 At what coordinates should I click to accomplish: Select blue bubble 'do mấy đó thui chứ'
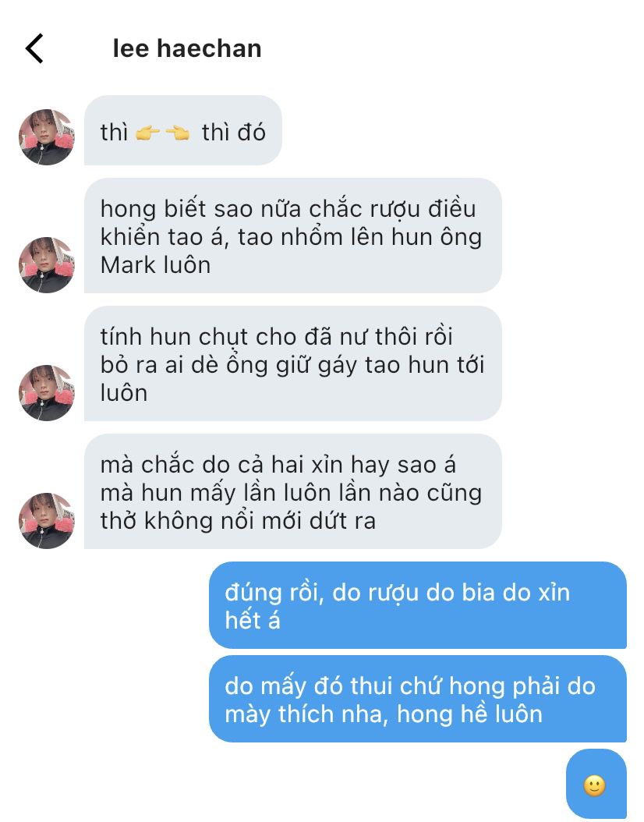(x=418, y=699)
